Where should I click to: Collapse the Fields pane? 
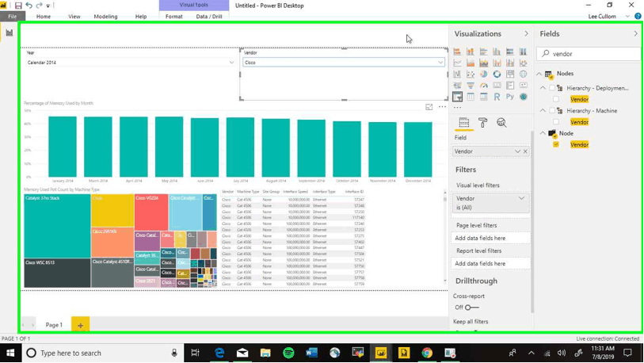(x=636, y=34)
